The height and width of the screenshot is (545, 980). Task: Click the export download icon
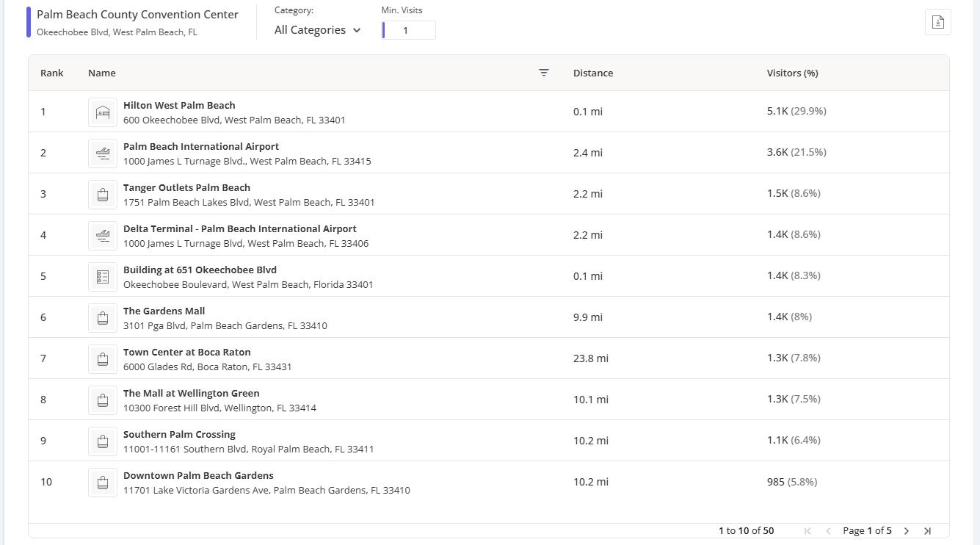[x=937, y=22]
